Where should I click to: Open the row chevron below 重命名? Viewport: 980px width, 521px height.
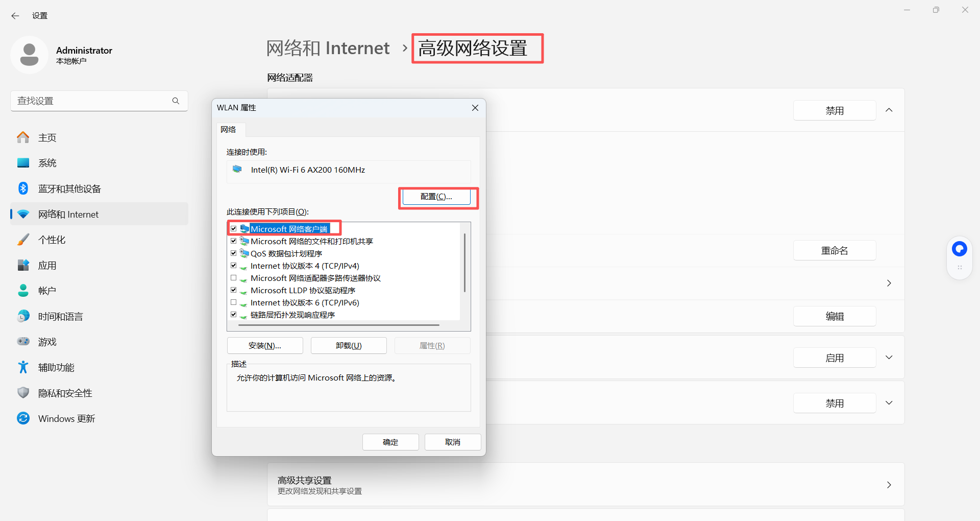889,283
